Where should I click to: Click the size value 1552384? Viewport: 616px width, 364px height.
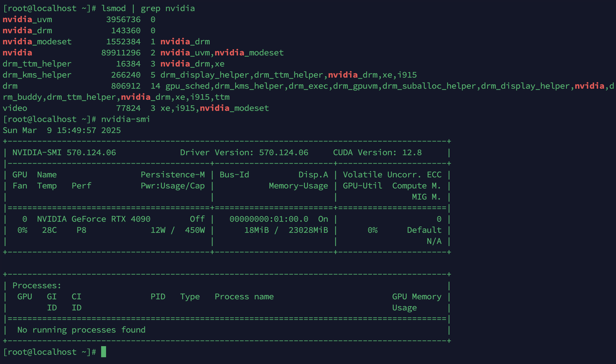(x=123, y=42)
